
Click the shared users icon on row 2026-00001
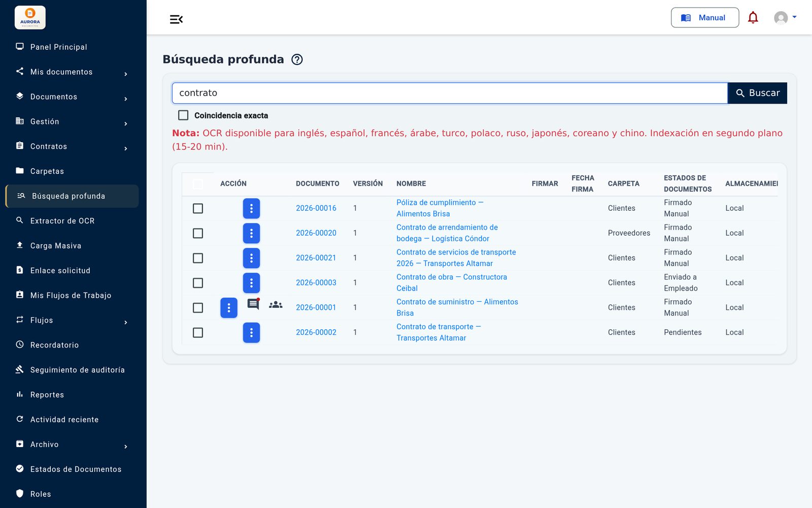(x=276, y=305)
